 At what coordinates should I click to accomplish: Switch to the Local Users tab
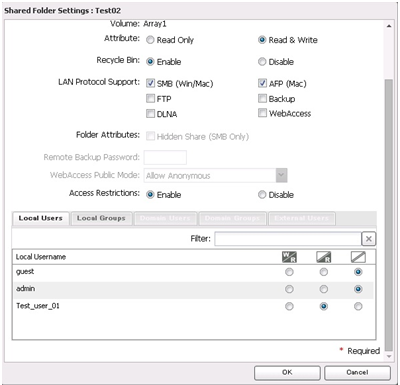tap(41, 218)
